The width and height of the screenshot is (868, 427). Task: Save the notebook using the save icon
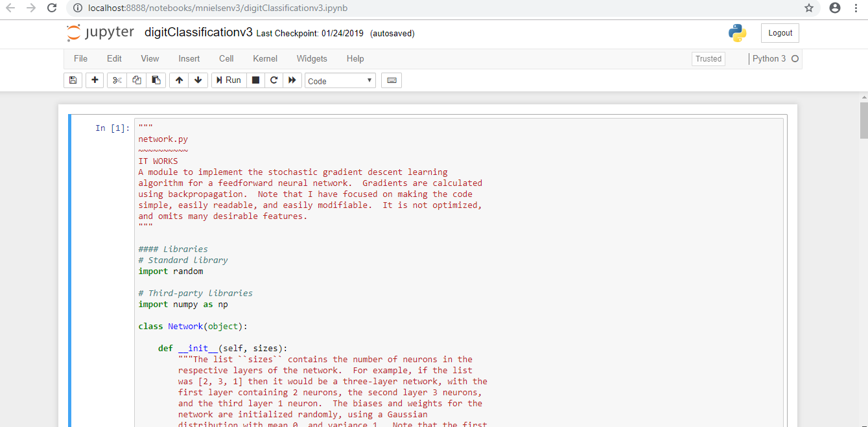pos(73,80)
